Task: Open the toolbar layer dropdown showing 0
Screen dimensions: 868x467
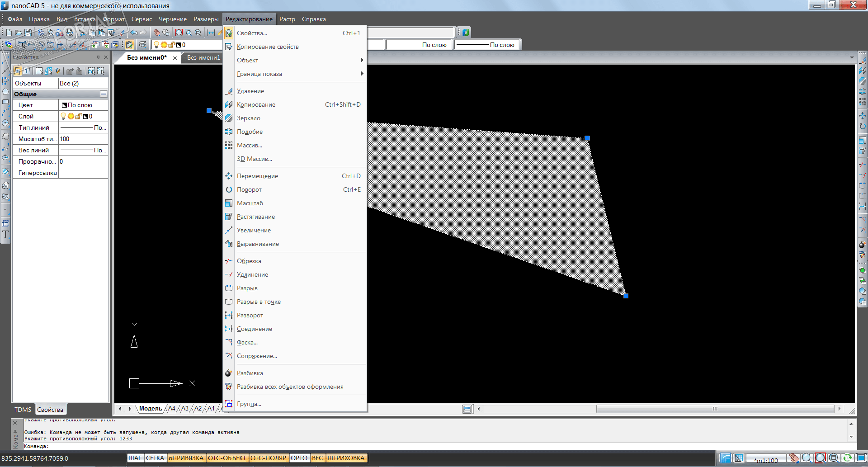Action: tap(188, 45)
